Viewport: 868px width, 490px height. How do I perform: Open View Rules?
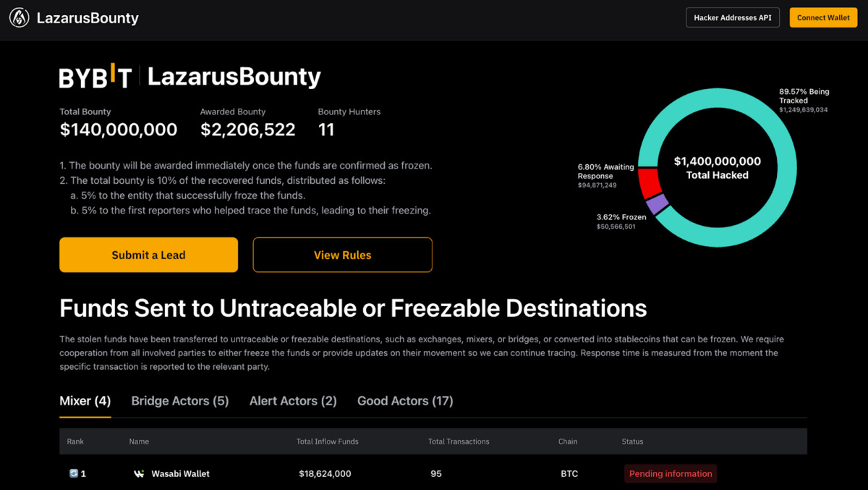[342, 255]
